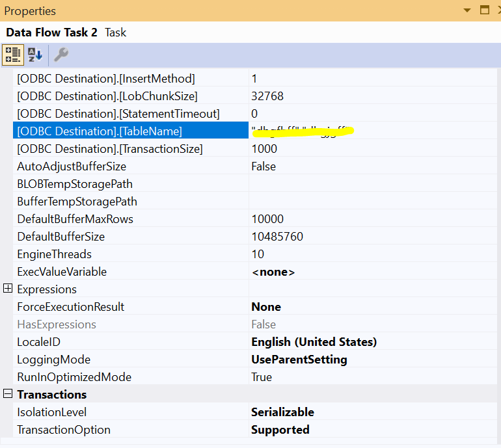Image resolution: width=501 pixels, height=448 pixels.
Task: Sort properties alphabetically
Action: click(35, 55)
